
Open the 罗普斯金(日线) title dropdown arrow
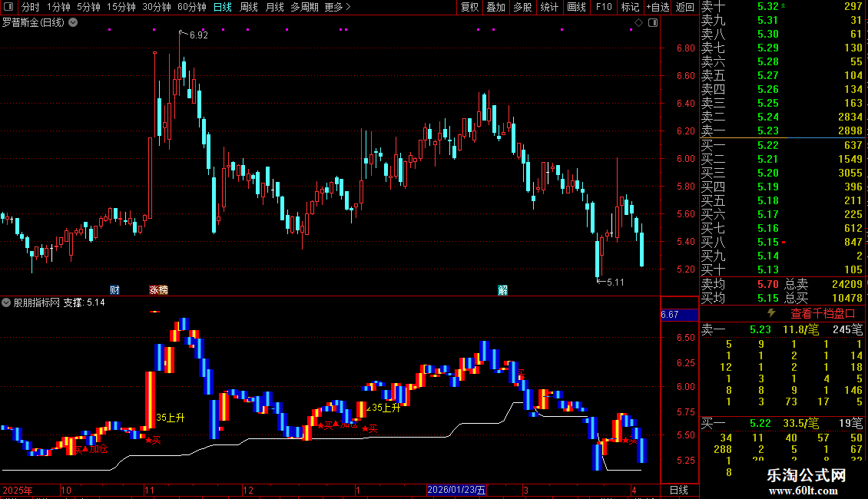(73, 23)
